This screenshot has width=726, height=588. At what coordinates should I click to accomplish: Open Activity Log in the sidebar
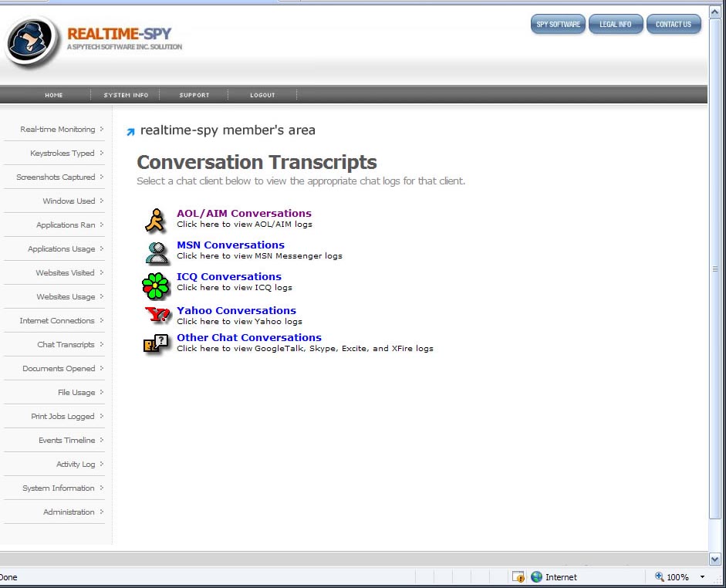tap(76, 465)
